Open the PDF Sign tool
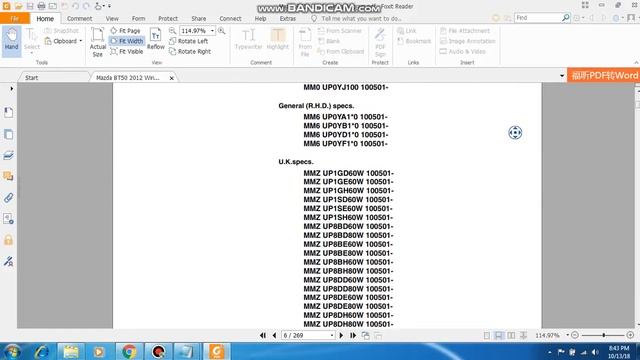The width and height of the screenshot is (640, 360). (x=380, y=42)
